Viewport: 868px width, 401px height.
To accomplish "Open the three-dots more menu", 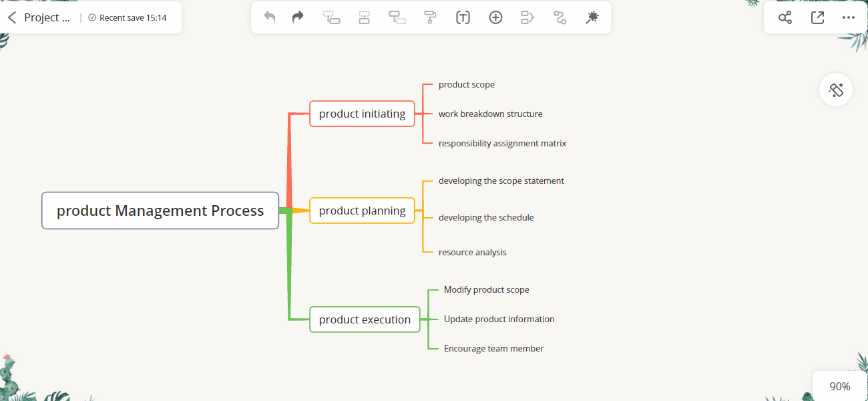I will (849, 17).
